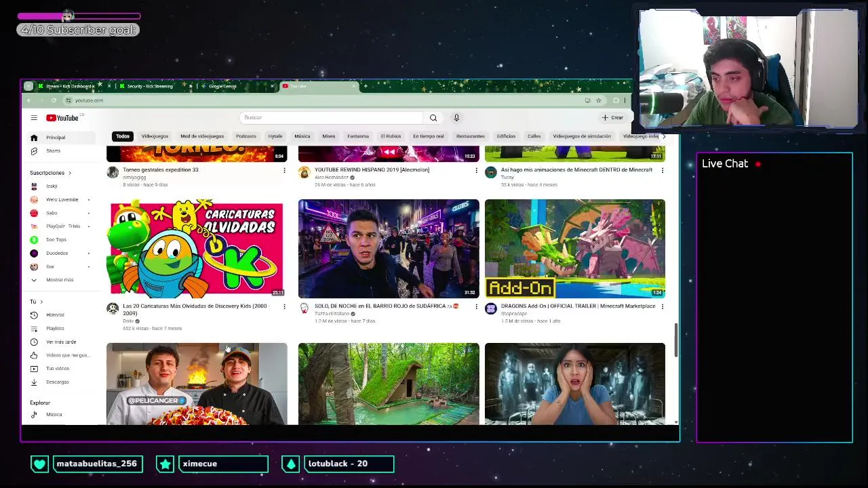Reload the page with the refresh icon

(54, 100)
